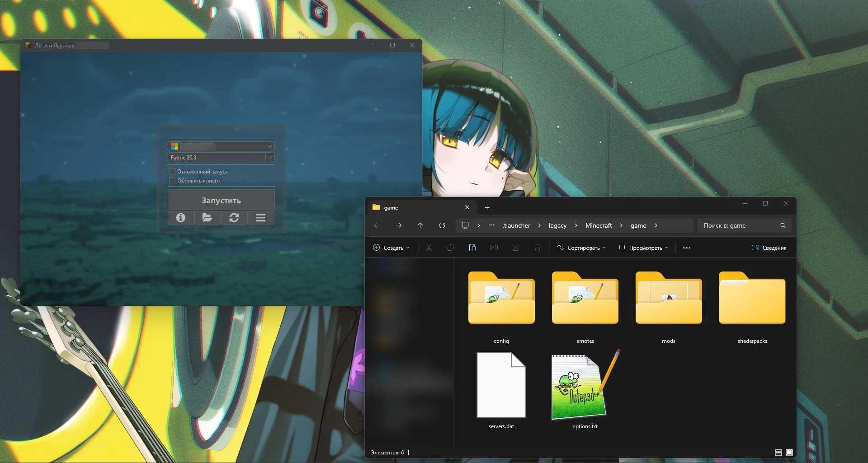
Task: Open game folder via launcher folder icon
Action: pos(208,218)
